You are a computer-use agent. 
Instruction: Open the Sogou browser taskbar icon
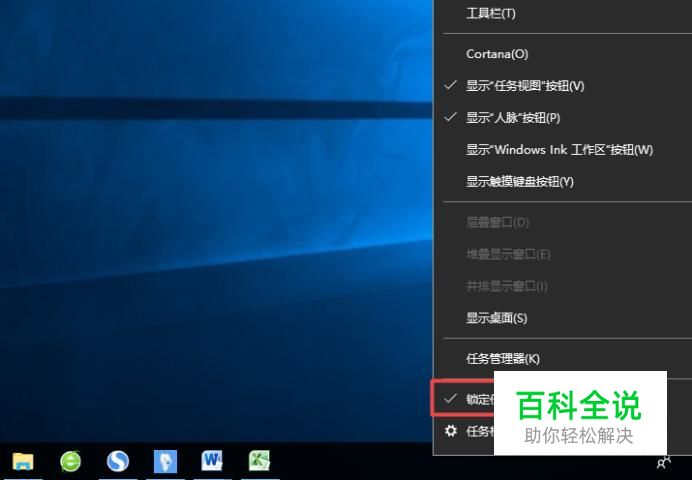point(118,461)
